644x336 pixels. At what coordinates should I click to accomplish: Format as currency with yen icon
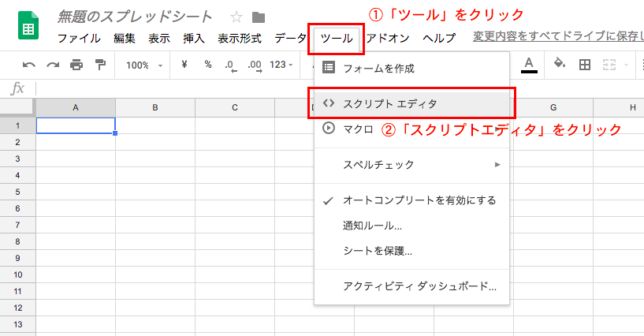[x=184, y=65]
